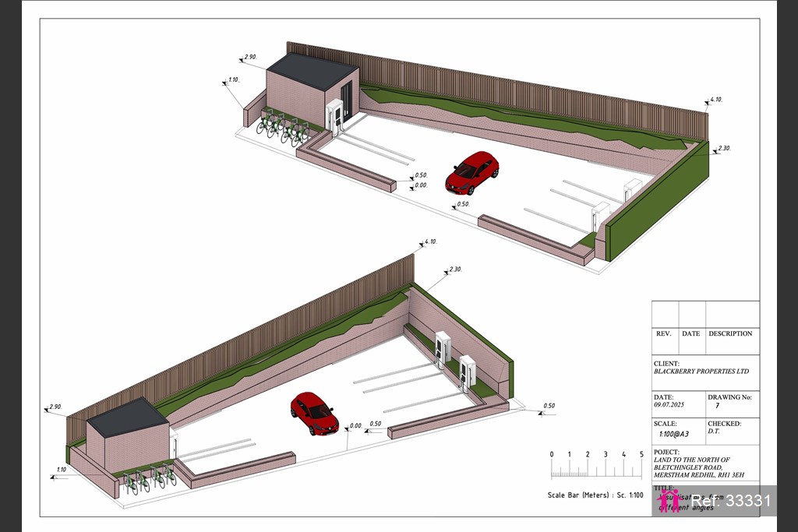Select the red car in the upper view
Viewport: 798px width, 532px height.
[471, 172]
